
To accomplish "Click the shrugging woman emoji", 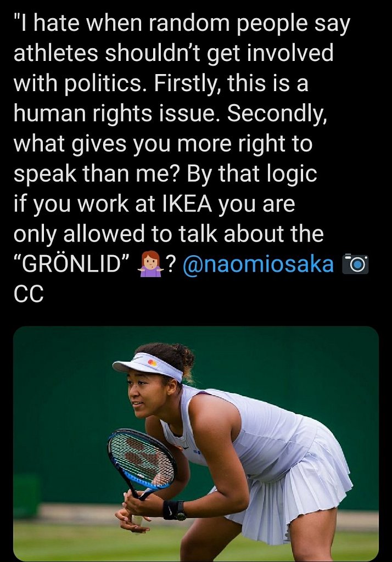I will pos(150,265).
